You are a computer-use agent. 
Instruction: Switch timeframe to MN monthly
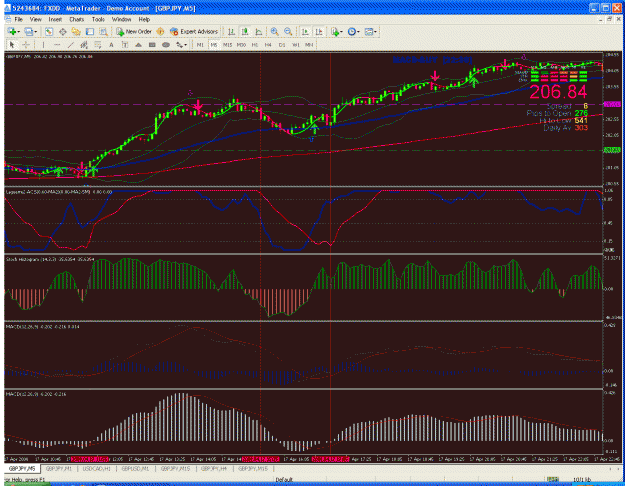309,45
